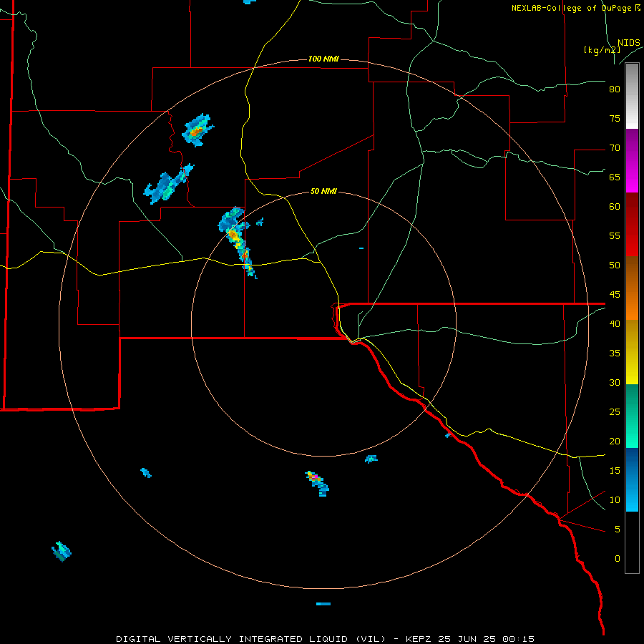Click the [kg/m2] units label
The width and height of the screenshot is (644, 644).
tap(602, 50)
